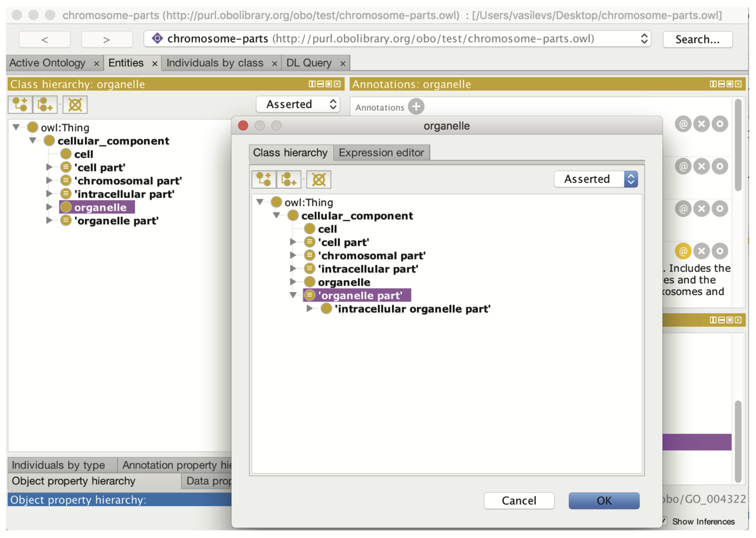Add sibling class icon in main Class hierarchy toolbar
Viewport: 756px width, 538px height.
point(45,105)
